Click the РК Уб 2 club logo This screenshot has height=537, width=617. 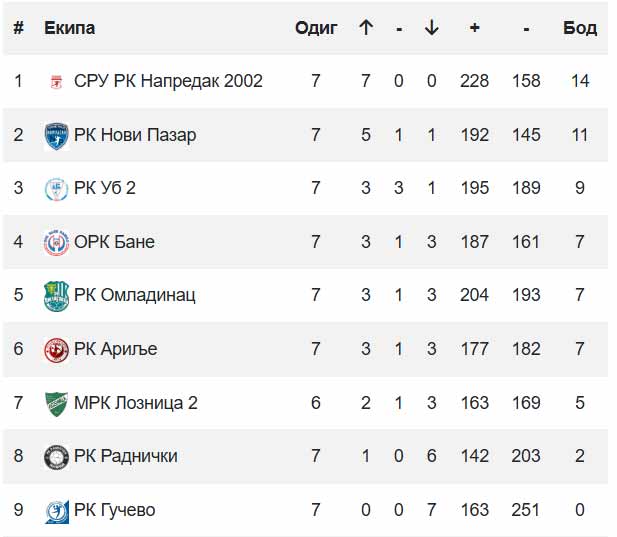(56, 189)
